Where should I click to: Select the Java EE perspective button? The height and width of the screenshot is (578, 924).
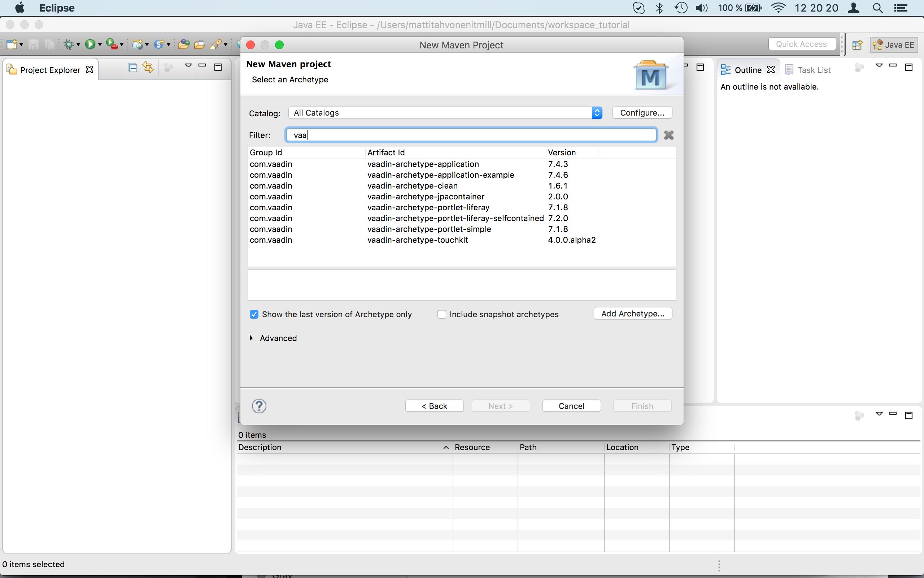pyautogui.click(x=893, y=45)
